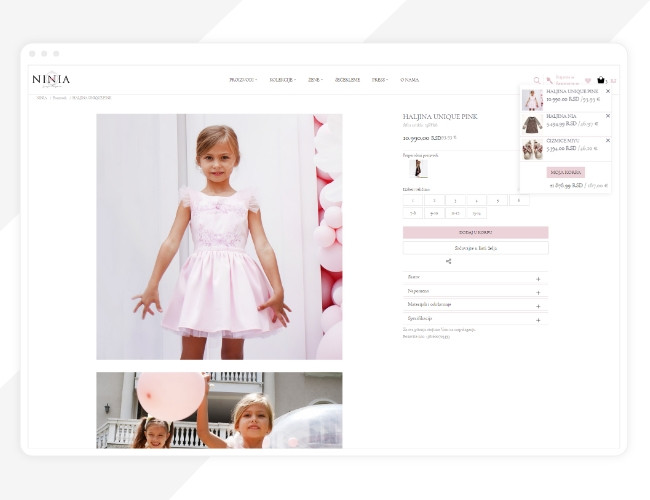Select size 2 option
This screenshot has width=650, height=500.
(434, 200)
